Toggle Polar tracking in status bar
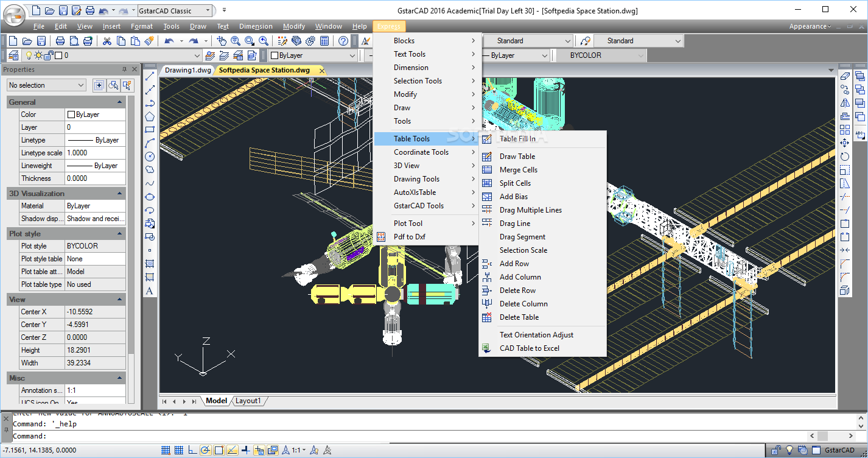Image resolution: width=868 pixels, height=458 pixels. (x=205, y=451)
